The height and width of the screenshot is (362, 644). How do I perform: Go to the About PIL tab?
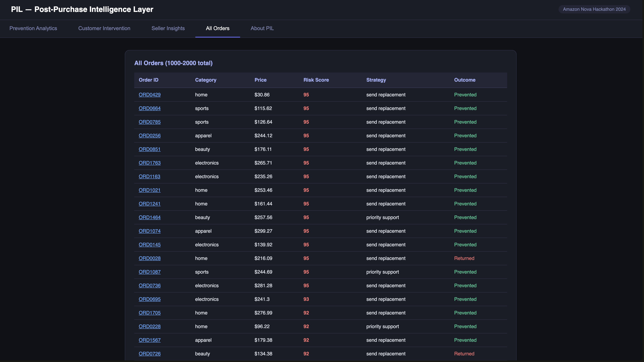(262, 28)
